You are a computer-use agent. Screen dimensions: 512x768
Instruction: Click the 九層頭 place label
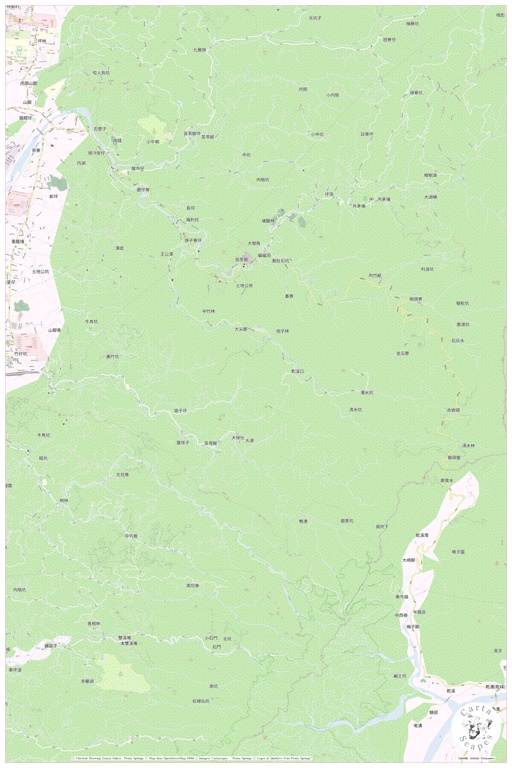[199, 50]
